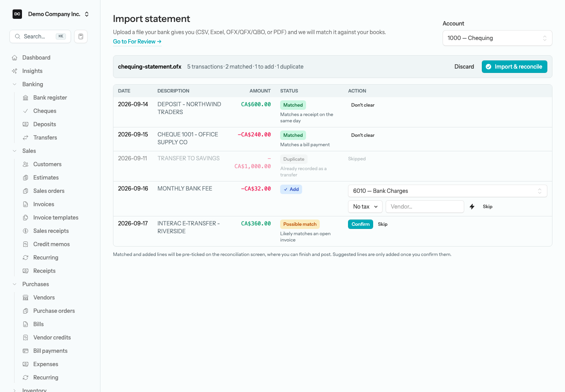The image size is (565, 392).
Task: Click the Insights sparkle icon
Action: coord(15,71)
